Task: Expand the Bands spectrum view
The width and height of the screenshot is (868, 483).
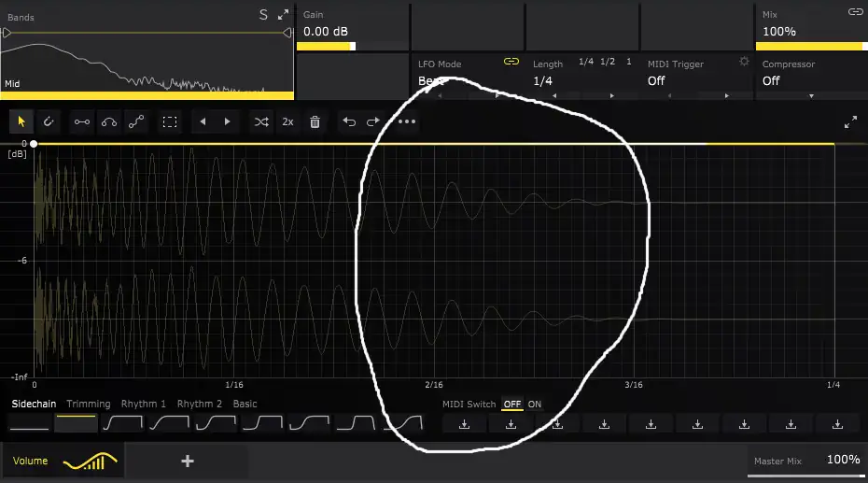Action: (x=284, y=15)
